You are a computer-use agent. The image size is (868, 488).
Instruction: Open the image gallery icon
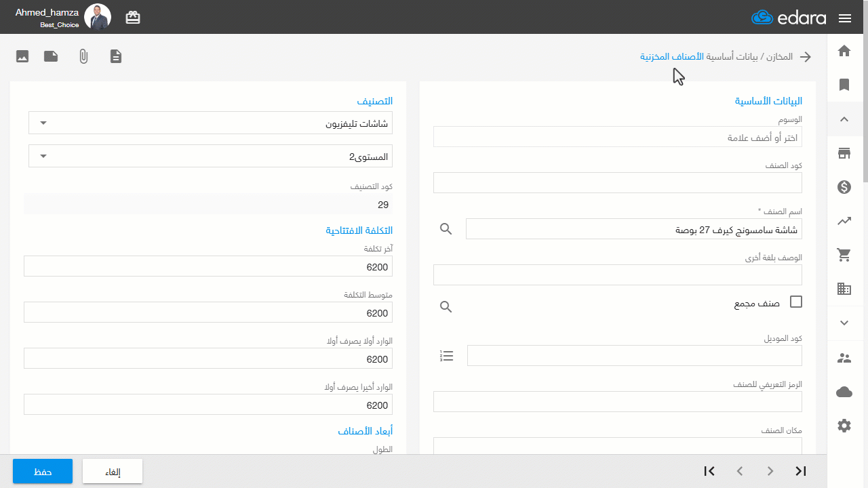22,56
